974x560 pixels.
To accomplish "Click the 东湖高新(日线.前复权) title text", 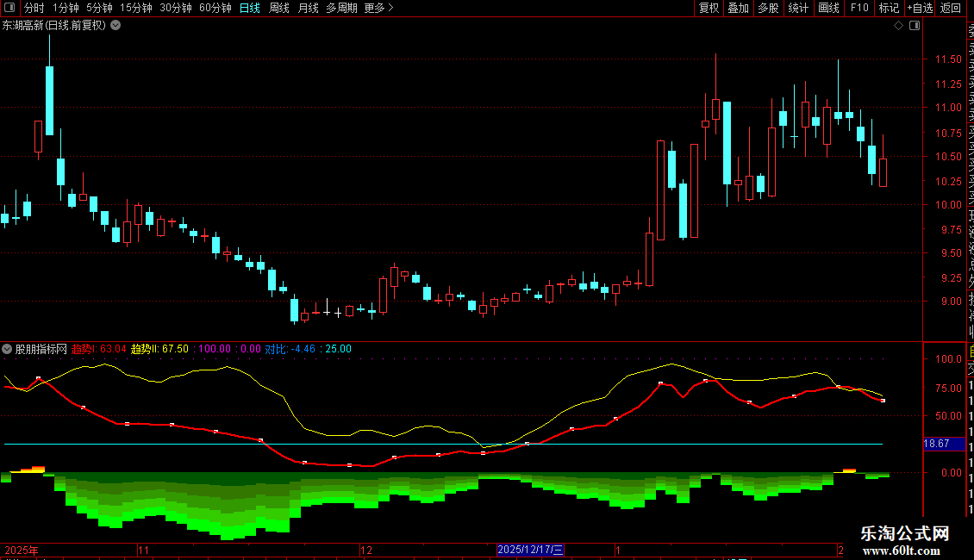I will tap(54, 26).
